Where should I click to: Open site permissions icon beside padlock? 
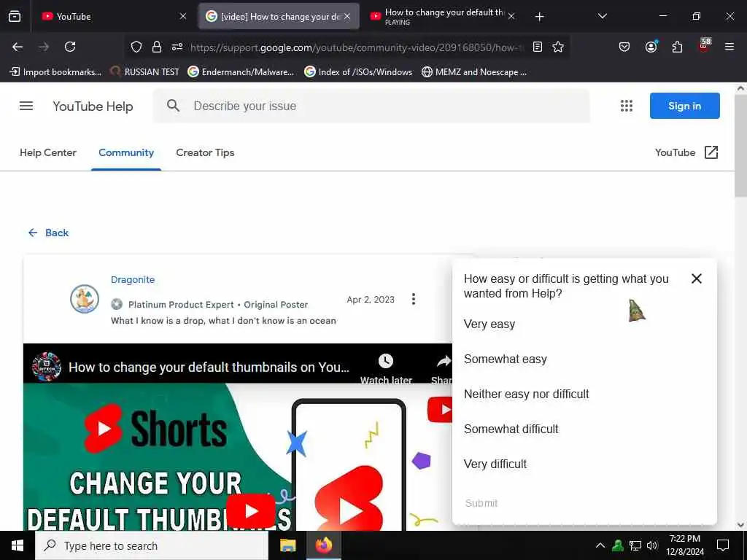click(177, 47)
